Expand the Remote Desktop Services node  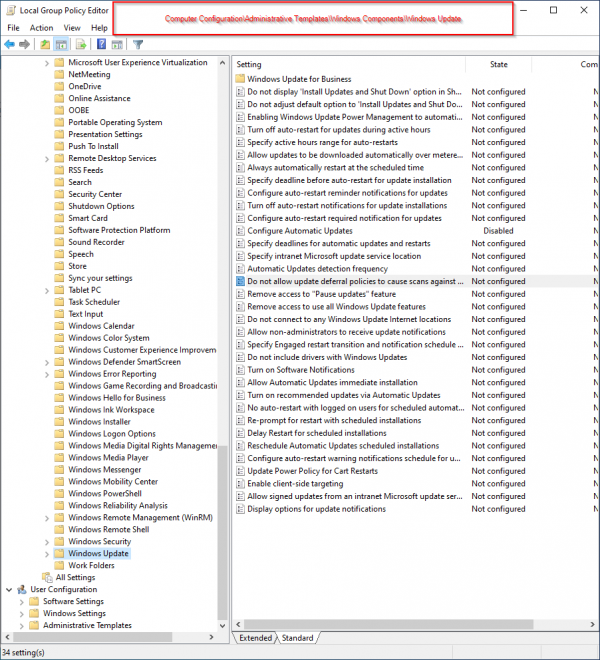pyautogui.click(x=47, y=158)
